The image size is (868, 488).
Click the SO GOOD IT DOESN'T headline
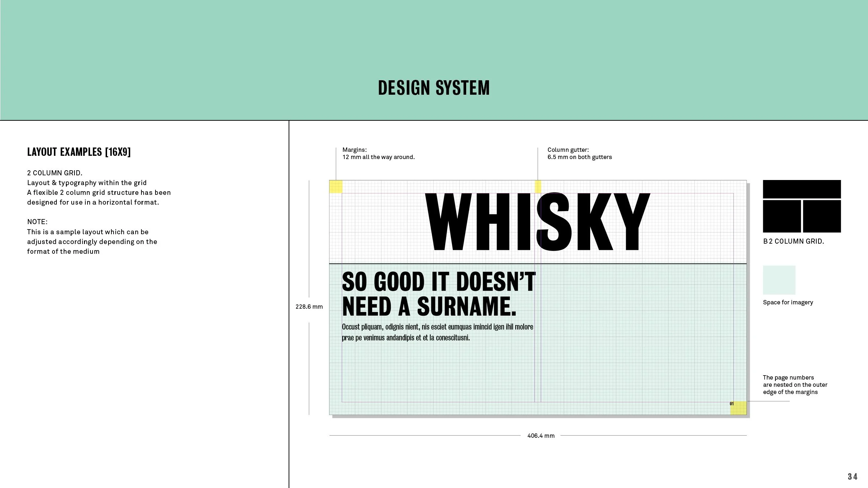click(x=438, y=282)
